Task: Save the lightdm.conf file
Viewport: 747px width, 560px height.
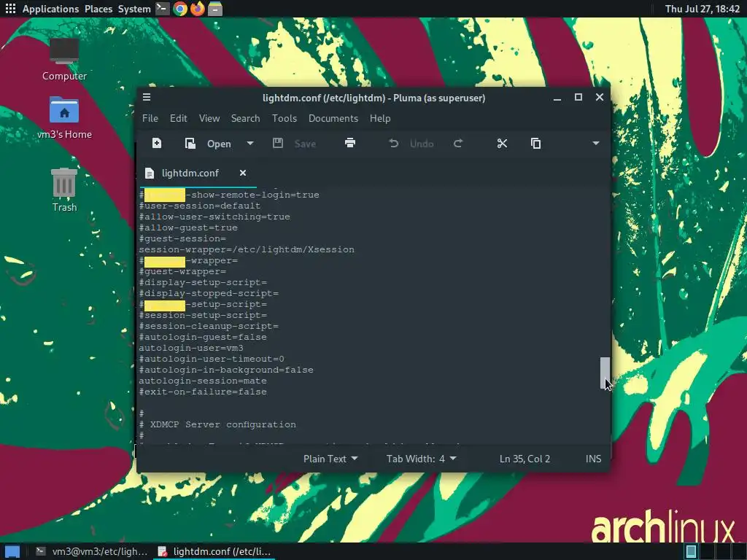Action: click(294, 144)
